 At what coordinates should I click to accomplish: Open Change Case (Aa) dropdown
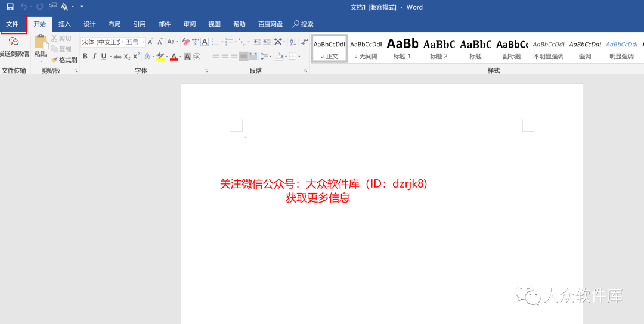click(x=172, y=42)
